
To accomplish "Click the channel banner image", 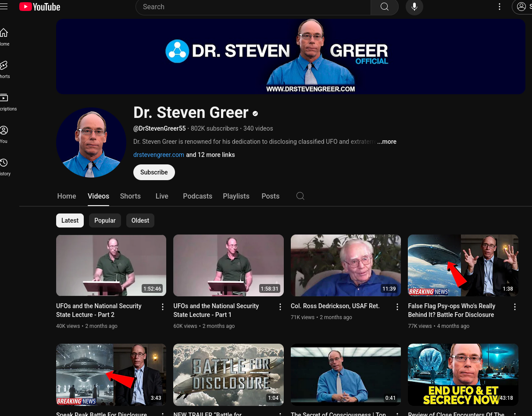I will coord(290,57).
